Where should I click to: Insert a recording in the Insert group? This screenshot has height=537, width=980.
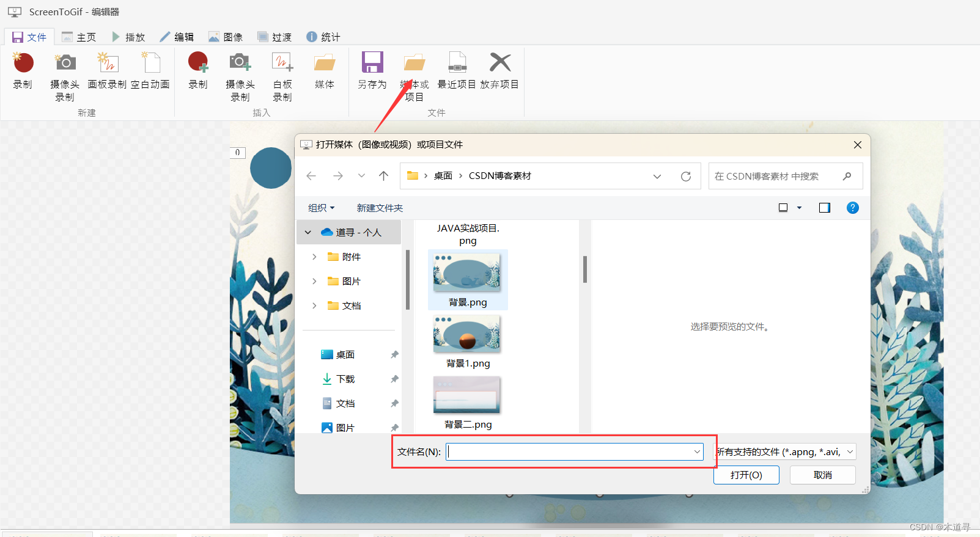[x=198, y=71]
